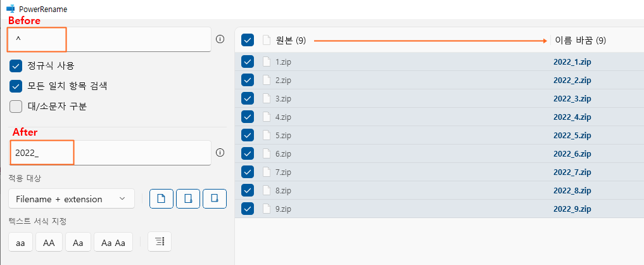This screenshot has width=644, height=265.
Task: Click the file icon of 5.zip
Action: [x=267, y=135]
